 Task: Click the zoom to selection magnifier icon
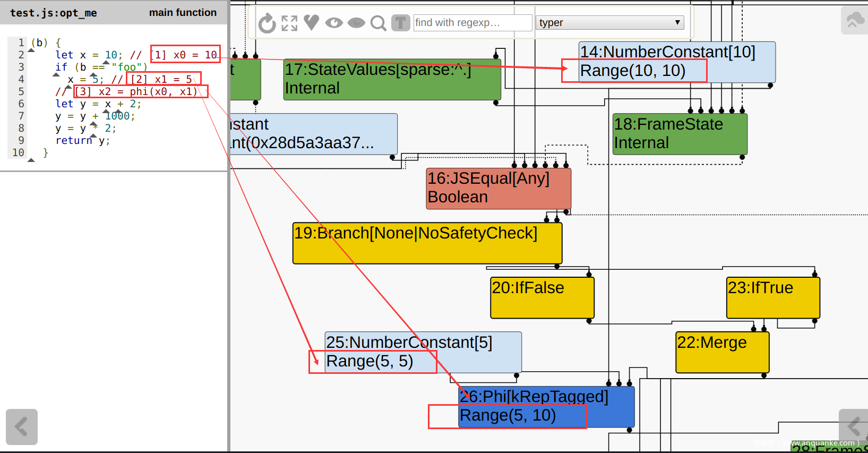(379, 23)
